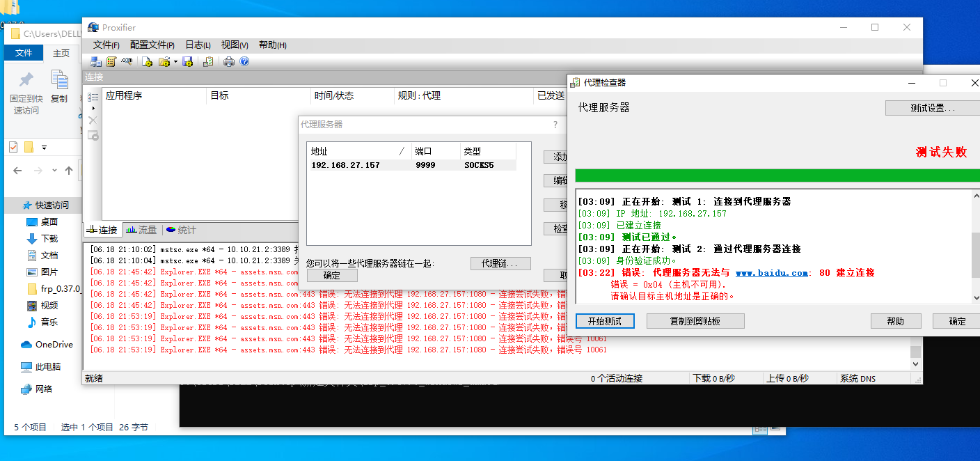Image resolution: width=980 pixels, height=461 pixels.
Task: Open the 日志(L) menu
Action: (x=198, y=45)
